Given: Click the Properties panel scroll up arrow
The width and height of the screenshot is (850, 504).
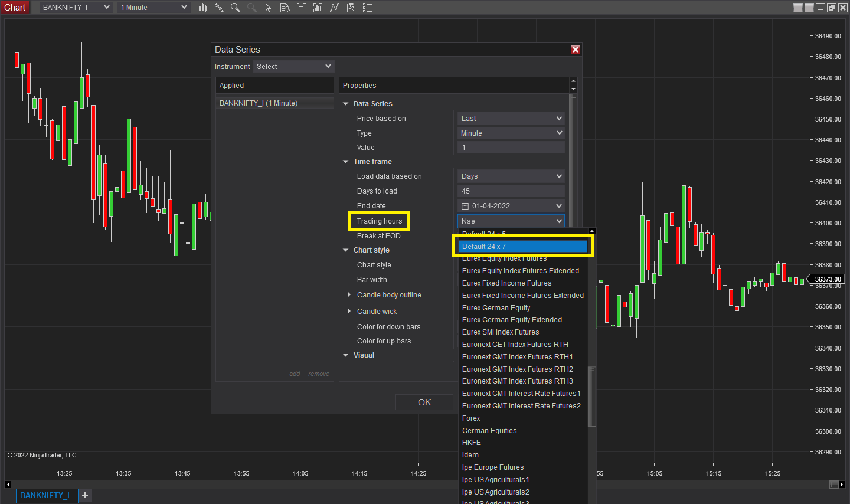Looking at the screenshot, I should coord(573,81).
